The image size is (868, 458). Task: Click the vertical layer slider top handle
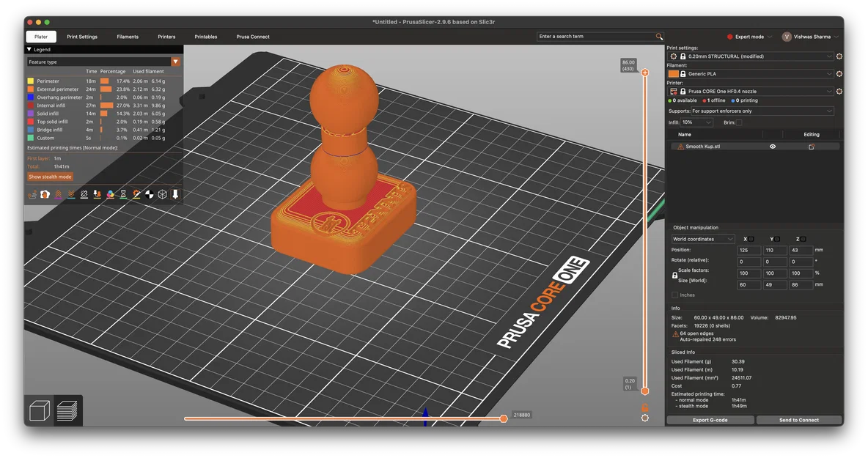[x=645, y=73]
